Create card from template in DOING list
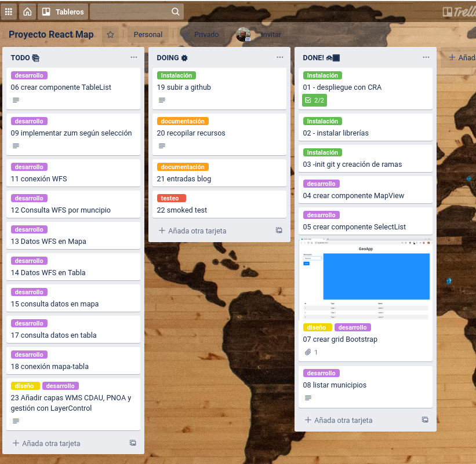This screenshot has width=476, height=464. pyautogui.click(x=279, y=231)
